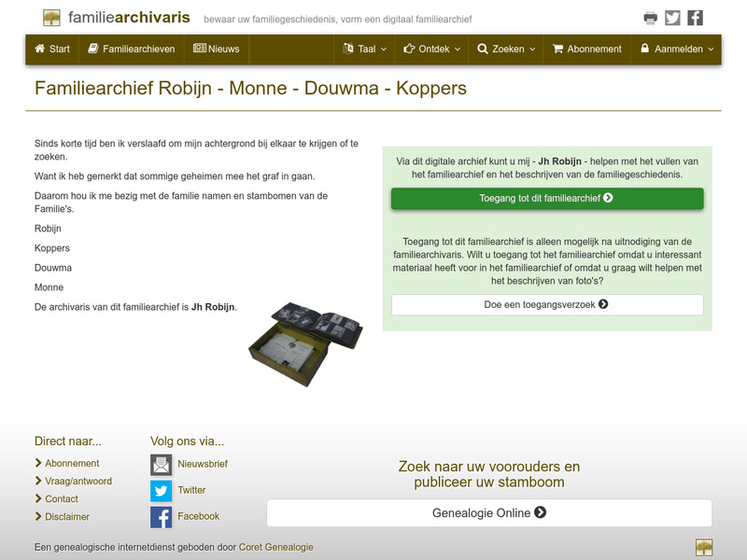747x560 pixels.
Task: Open the Nieuws menu item
Action: pyautogui.click(x=217, y=48)
